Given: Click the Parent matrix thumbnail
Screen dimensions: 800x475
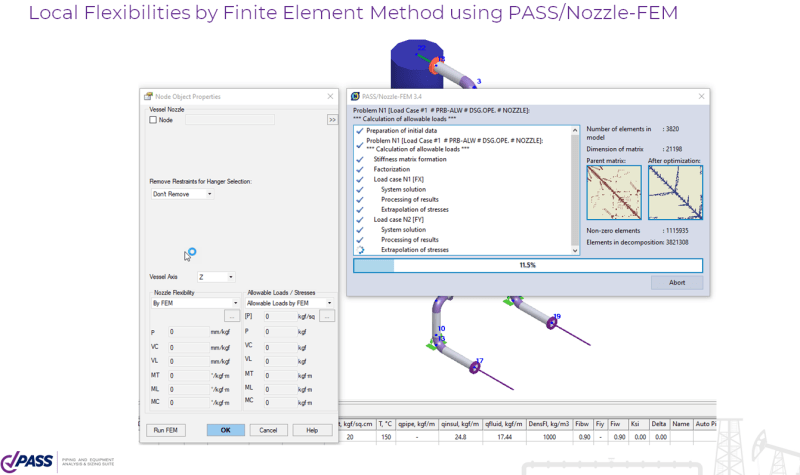Looking at the screenshot, I should coord(614,193).
